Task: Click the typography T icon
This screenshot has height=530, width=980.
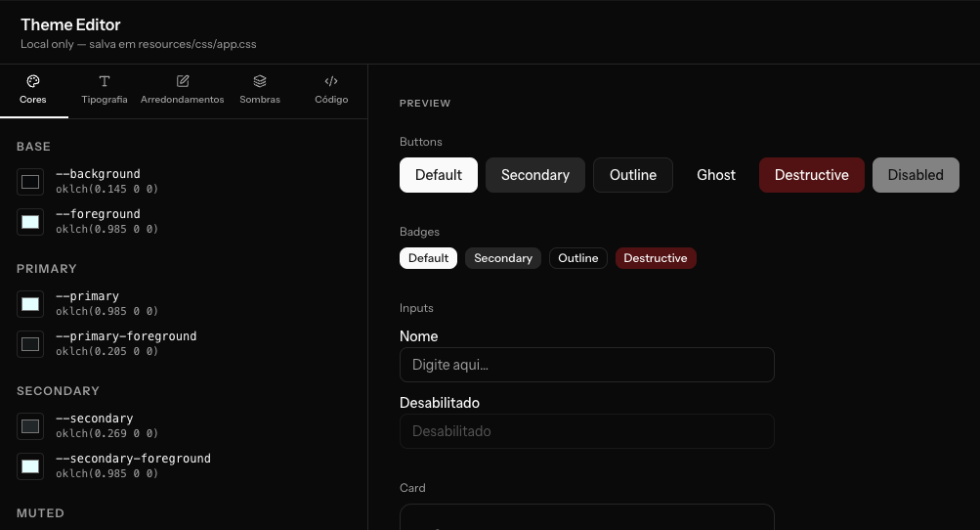Action: click(x=105, y=81)
